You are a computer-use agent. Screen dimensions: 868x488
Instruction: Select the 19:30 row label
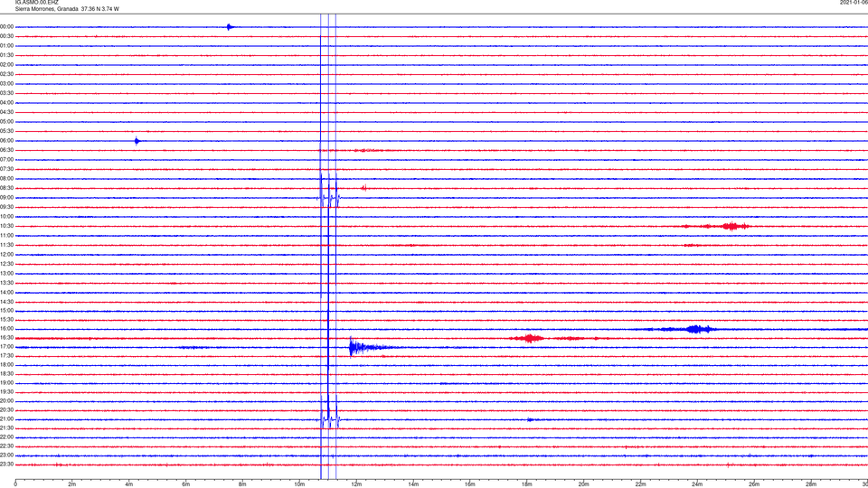(x=6, y=391)
